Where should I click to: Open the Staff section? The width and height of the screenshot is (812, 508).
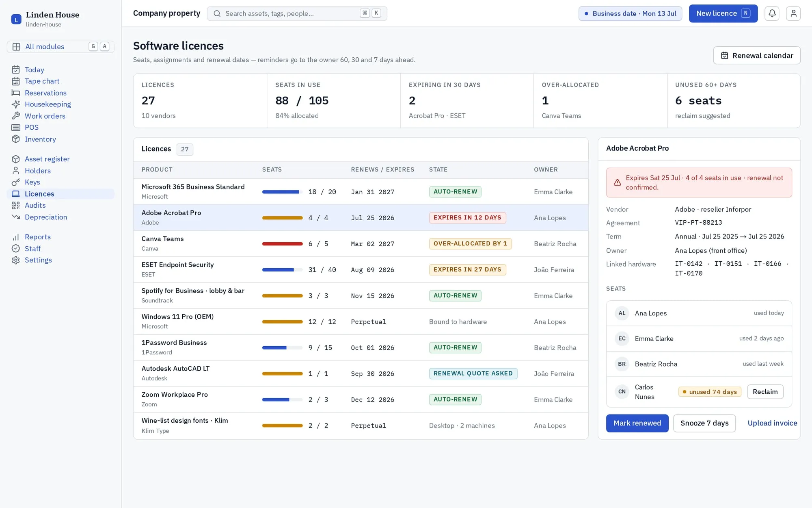(60, 248)
